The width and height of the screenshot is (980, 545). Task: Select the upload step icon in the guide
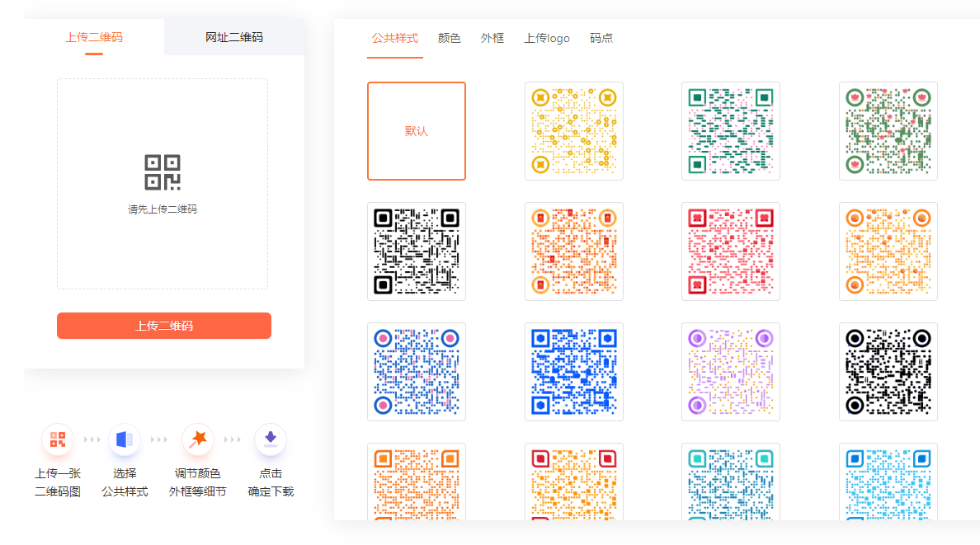point(57,439)
